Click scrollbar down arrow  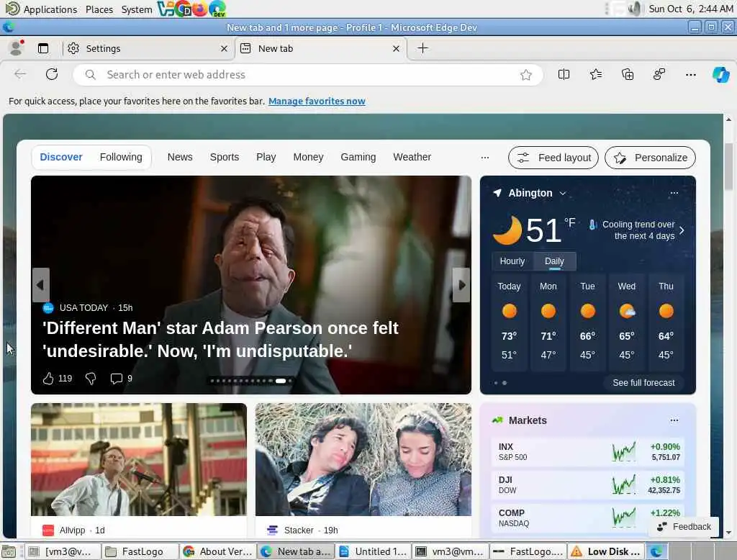coord(728,533)
